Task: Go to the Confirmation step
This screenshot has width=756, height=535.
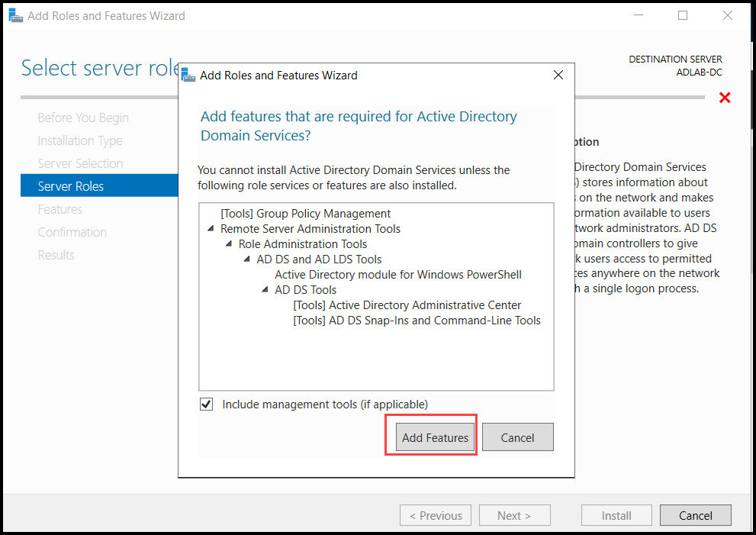Action: point(72,232)
